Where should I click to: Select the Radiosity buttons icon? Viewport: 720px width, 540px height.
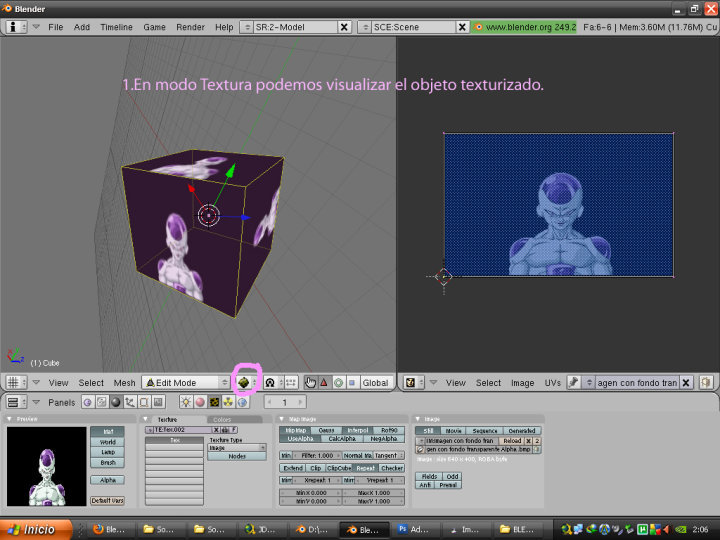coord(228,402)
